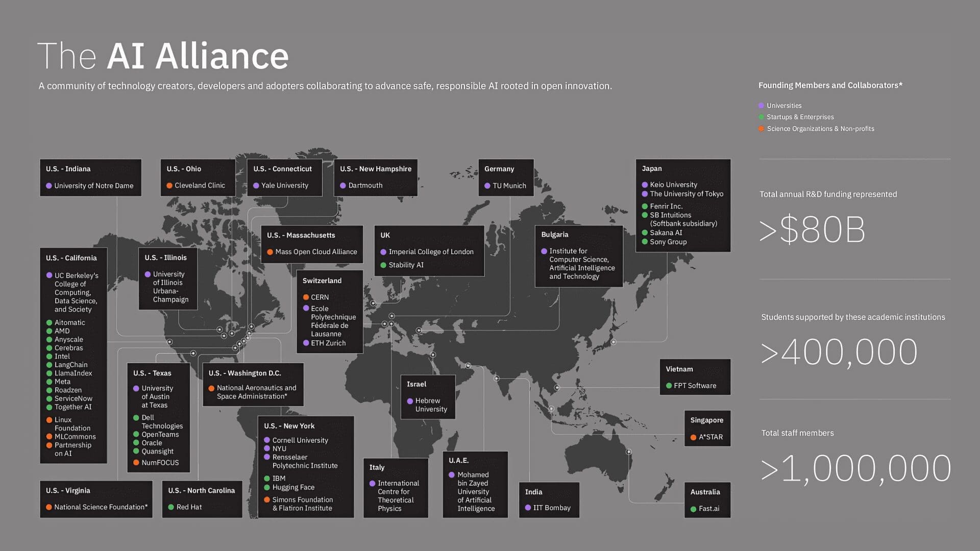
Task: Click "Fast.ai" in Australia box
Action: (x=709, y=509)
